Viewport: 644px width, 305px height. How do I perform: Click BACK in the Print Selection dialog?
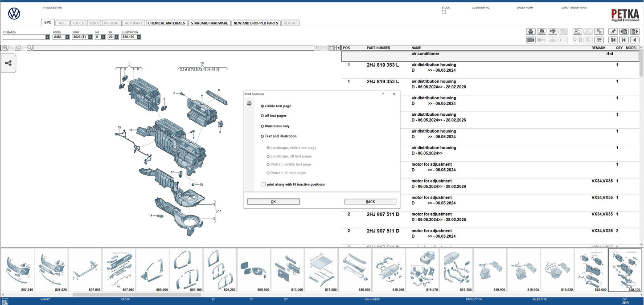tap(370, 201)
